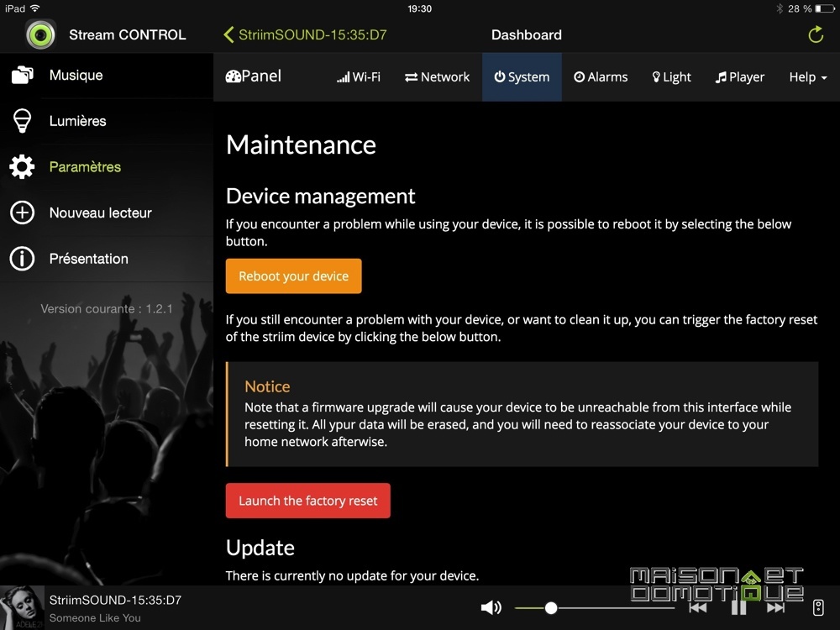Open the Musique section icon

(22, 75)
